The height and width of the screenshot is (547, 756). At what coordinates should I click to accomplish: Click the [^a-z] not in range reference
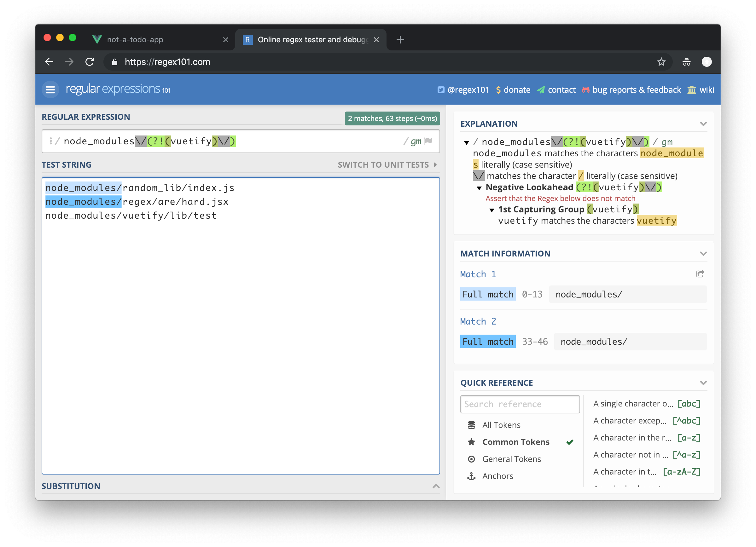[646, 454]
